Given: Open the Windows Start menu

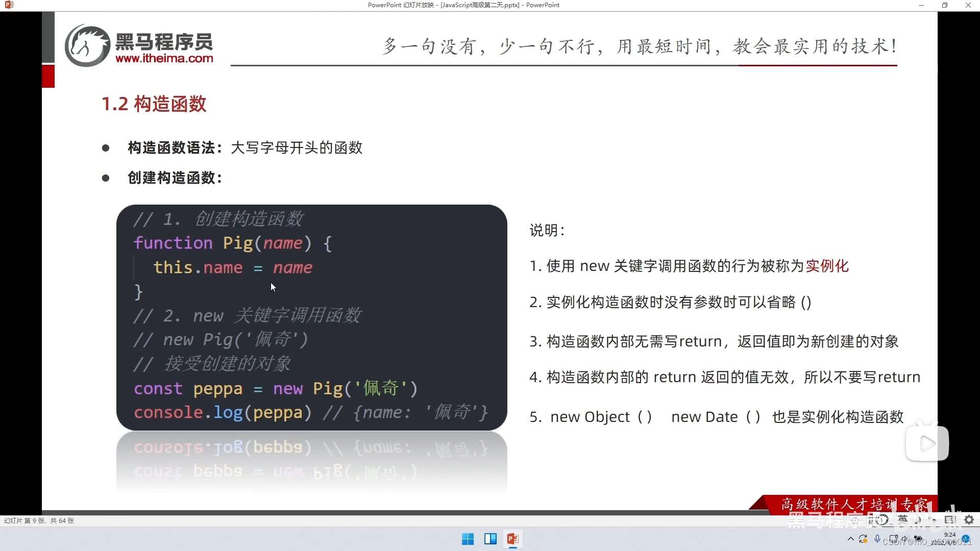Looking at the screenshot, I should [468, 539].
